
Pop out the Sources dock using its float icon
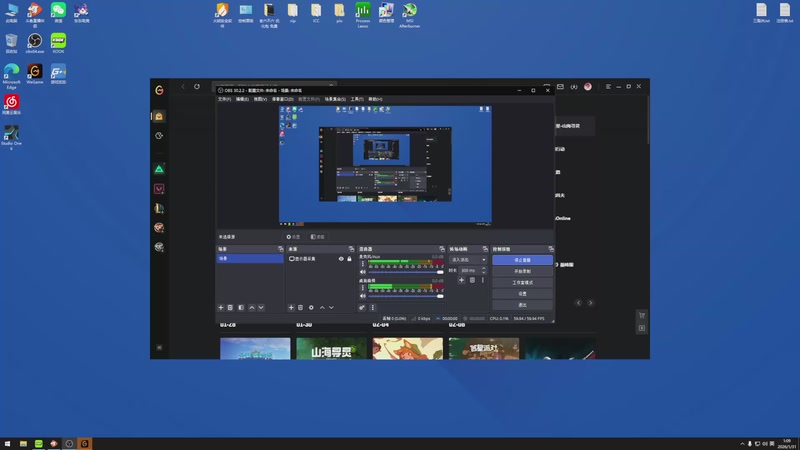[351, 249]
